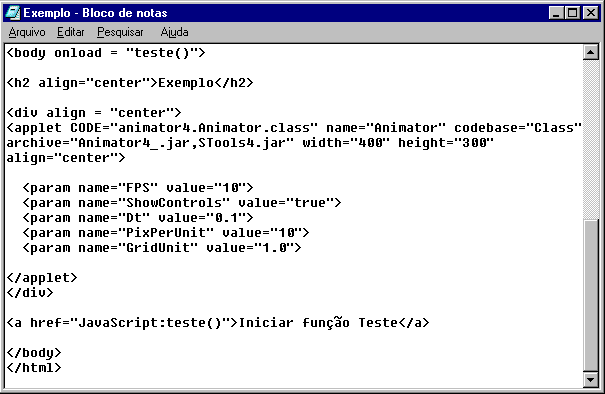
Task: Click the scrollbar up arrow
Action: pos(591,52)
